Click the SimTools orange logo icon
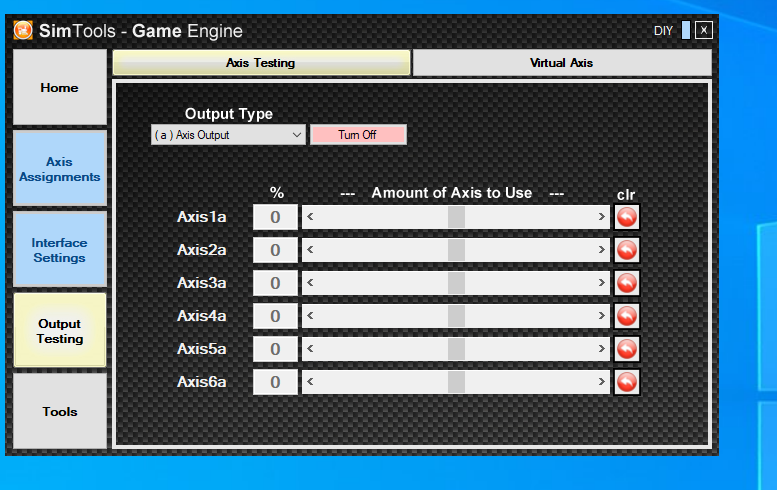The height and width of the screenshot is (490, 777). pyautogui.click(x=23, y=30)
